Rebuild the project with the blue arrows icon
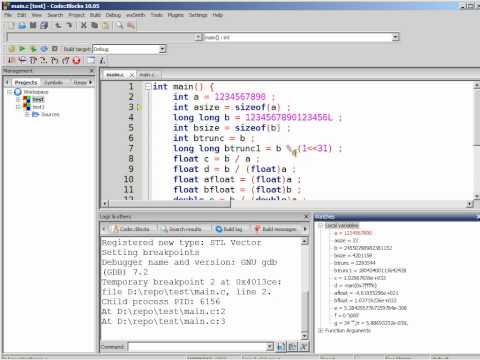 pos(44,49)
